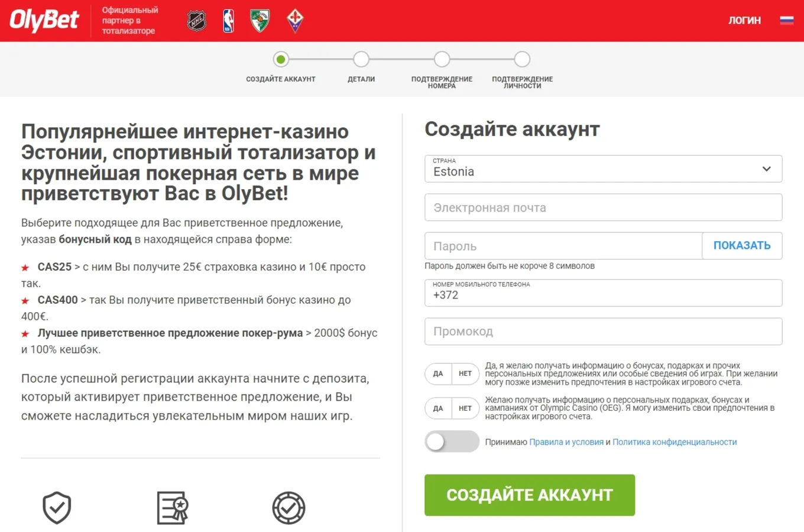The width and height of the screenshot is (804, 532).
Task: Select the Подтверждение личности step circle
Action: (522, 59)
